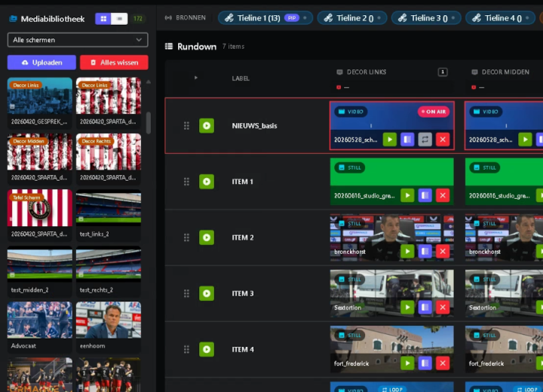
Task: Select the test_midden_2 thumbnail
Action: tap(39, 271)
